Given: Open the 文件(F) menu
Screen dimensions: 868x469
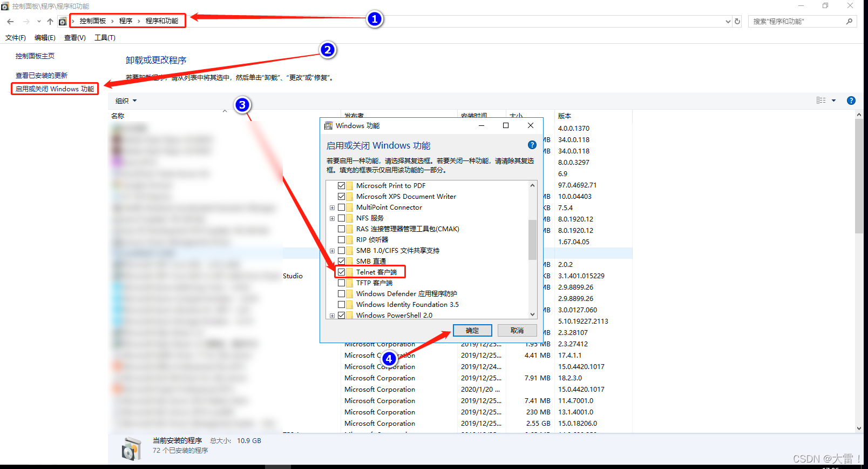Looking at the screenshot, I should pos(16,38).
